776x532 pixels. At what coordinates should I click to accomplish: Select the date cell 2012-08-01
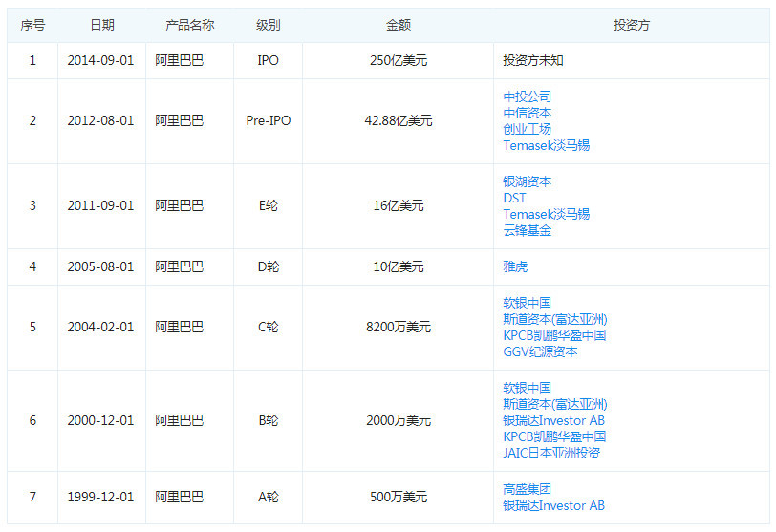[x=100, y=120]
